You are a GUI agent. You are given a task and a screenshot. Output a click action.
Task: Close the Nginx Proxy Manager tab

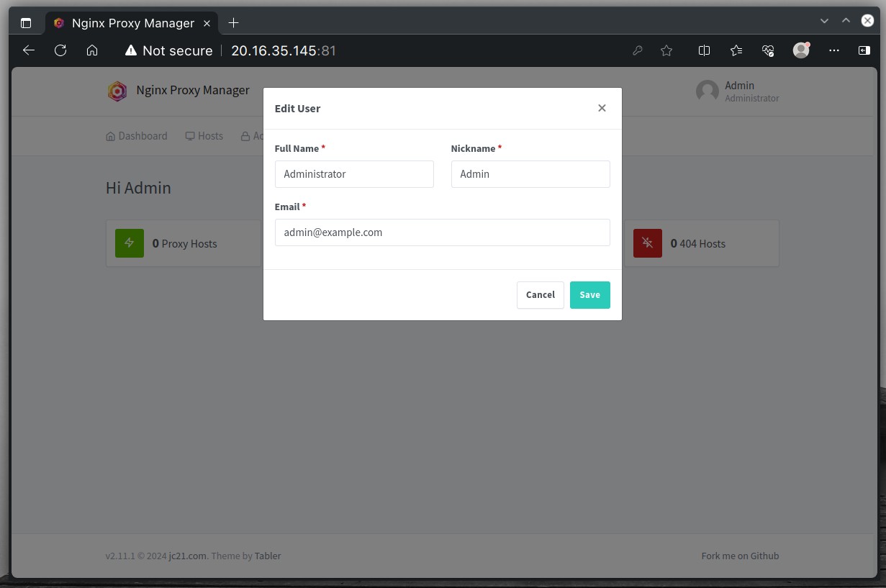pyautogui.click(x=207, y=23)
